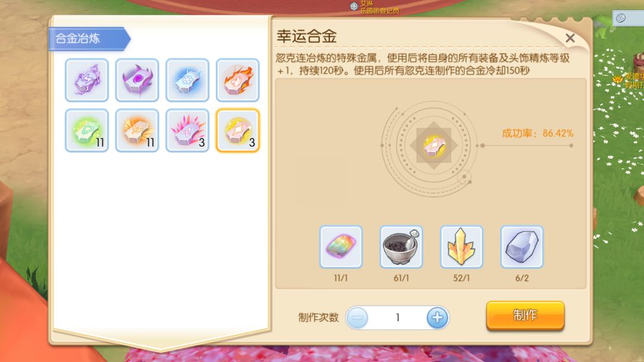The width and height of the screenshot is (644, 362).
Task: Tap the grey stone material 6/2
Action: coord(522,247)
